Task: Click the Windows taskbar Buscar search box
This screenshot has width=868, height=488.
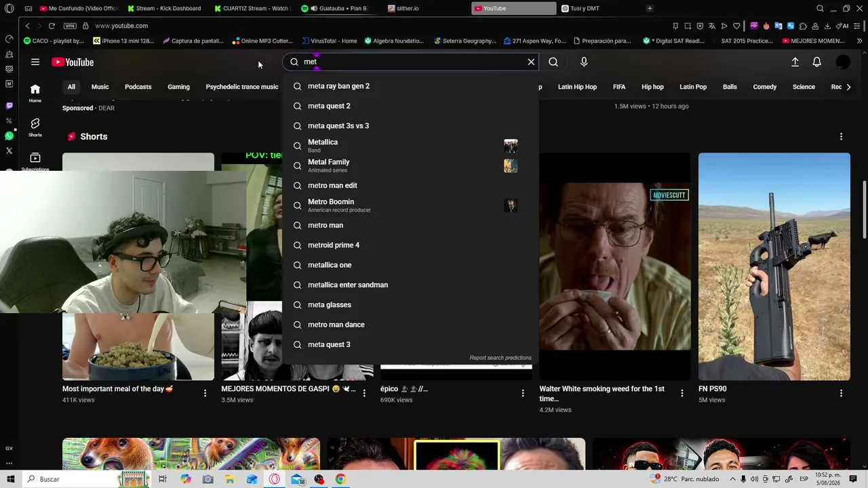Action: (x=87, y=479)
